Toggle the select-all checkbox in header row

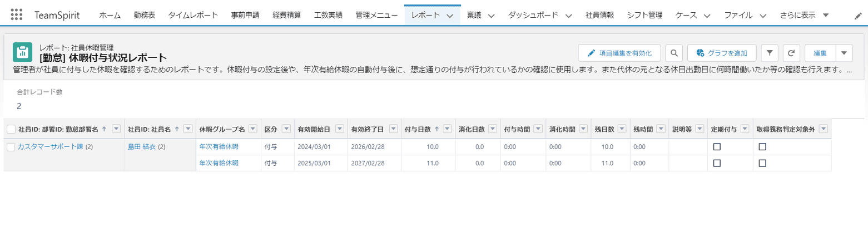[x=11, y=129]
